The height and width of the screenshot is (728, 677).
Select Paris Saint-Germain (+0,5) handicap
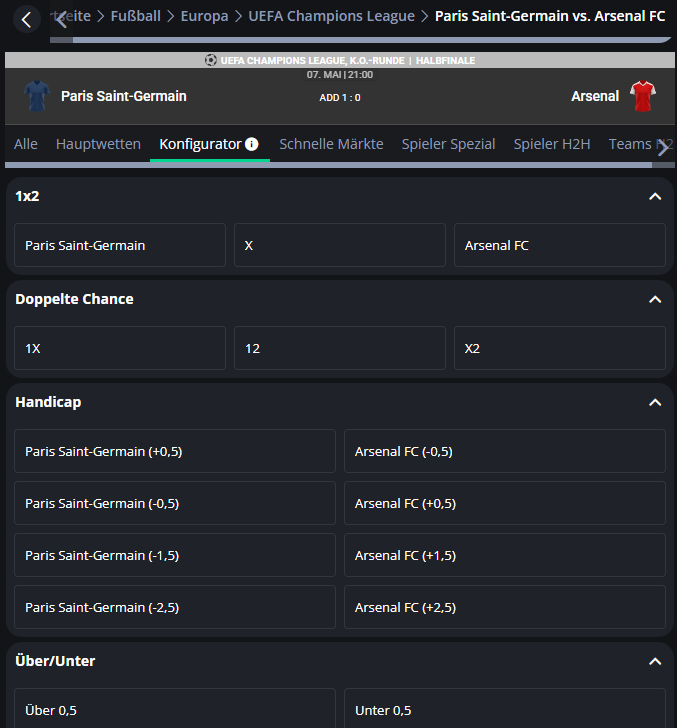[x=175, y=451]
